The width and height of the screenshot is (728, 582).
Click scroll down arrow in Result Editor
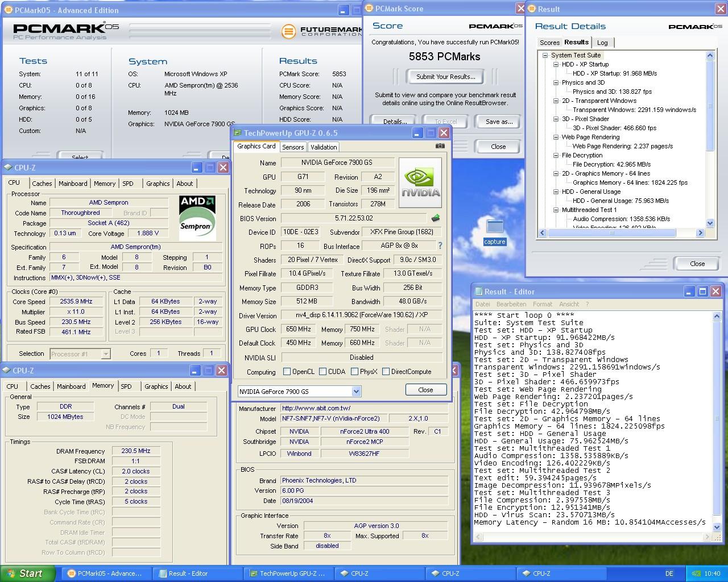click(717, 527)
